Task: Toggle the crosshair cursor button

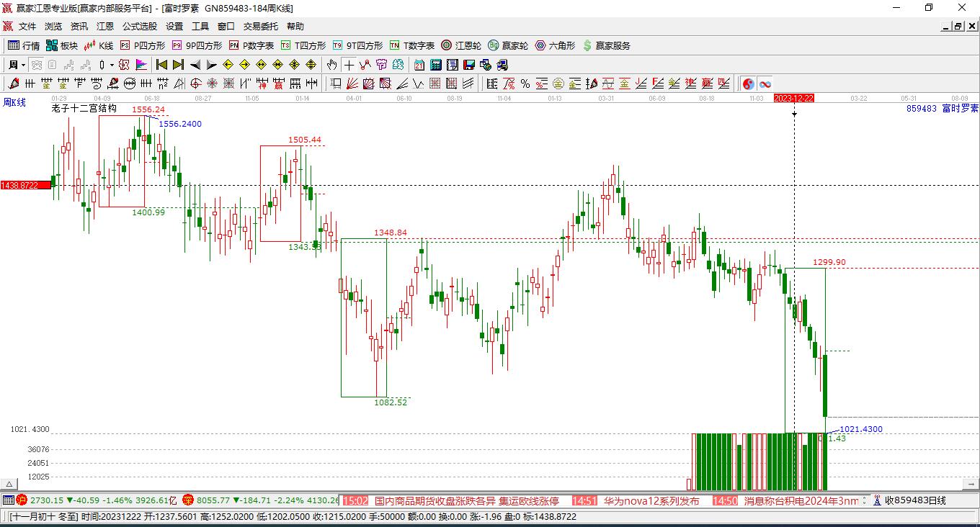Action: coord(349,65)
